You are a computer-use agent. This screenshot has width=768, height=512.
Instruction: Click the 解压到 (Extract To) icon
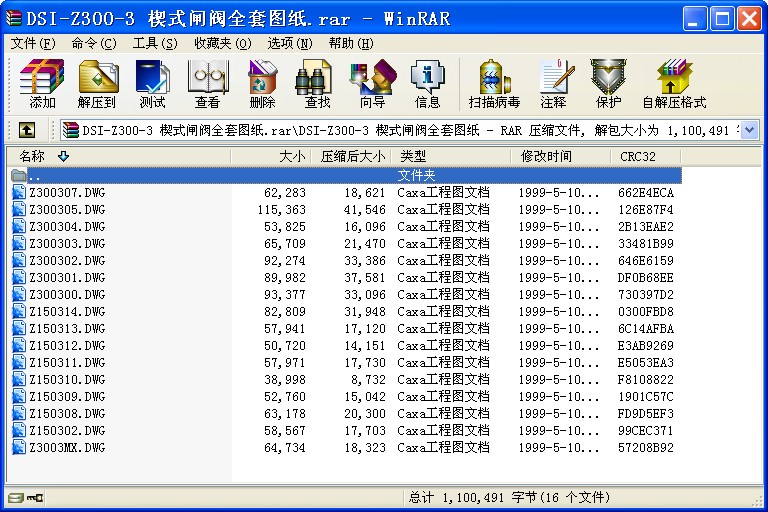[97, 83]
